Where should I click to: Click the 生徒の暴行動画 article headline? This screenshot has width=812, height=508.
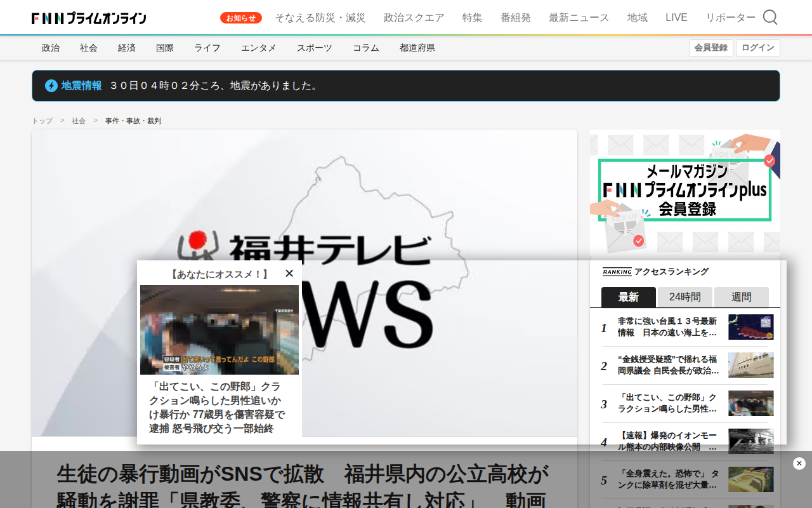pos(302,486)
